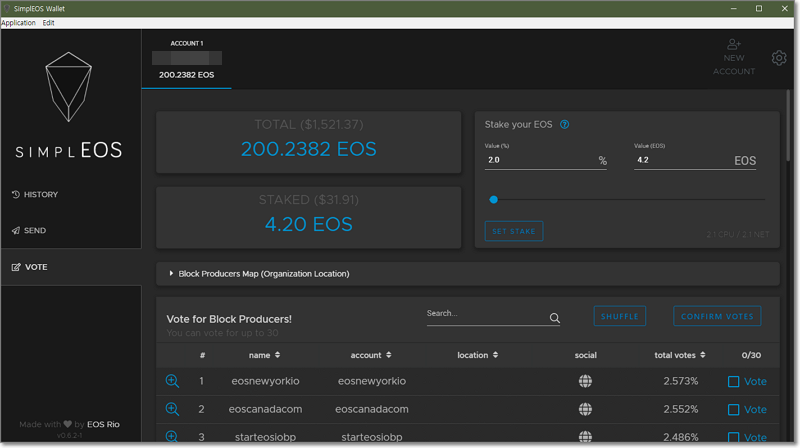
Task: Click the globe icon for eosnewyorkio
Action: [585, 381]
